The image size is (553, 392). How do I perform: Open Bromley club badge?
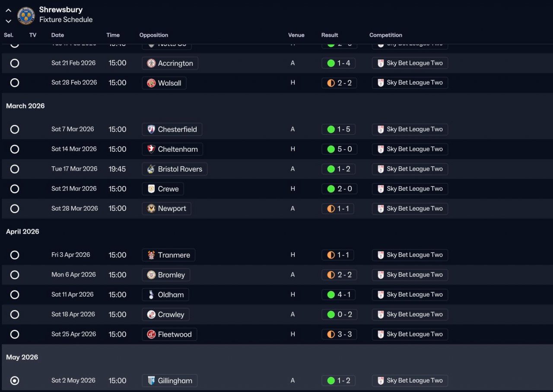(151, 275)
